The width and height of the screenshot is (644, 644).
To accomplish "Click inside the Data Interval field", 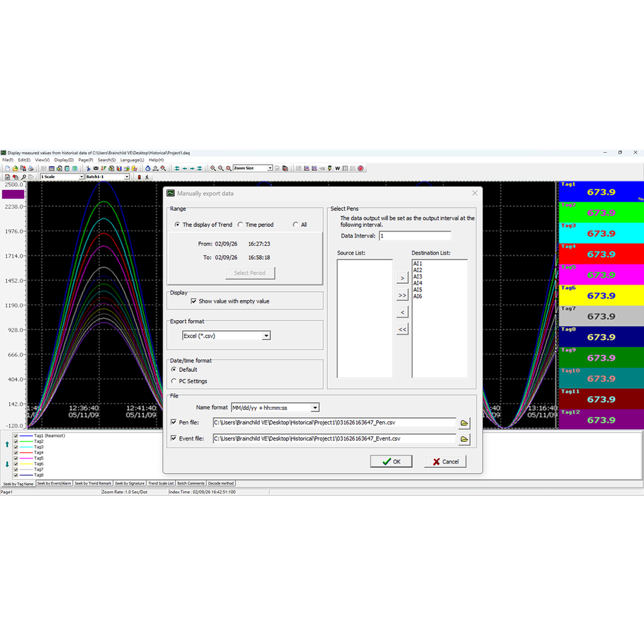I will point(415,235).
